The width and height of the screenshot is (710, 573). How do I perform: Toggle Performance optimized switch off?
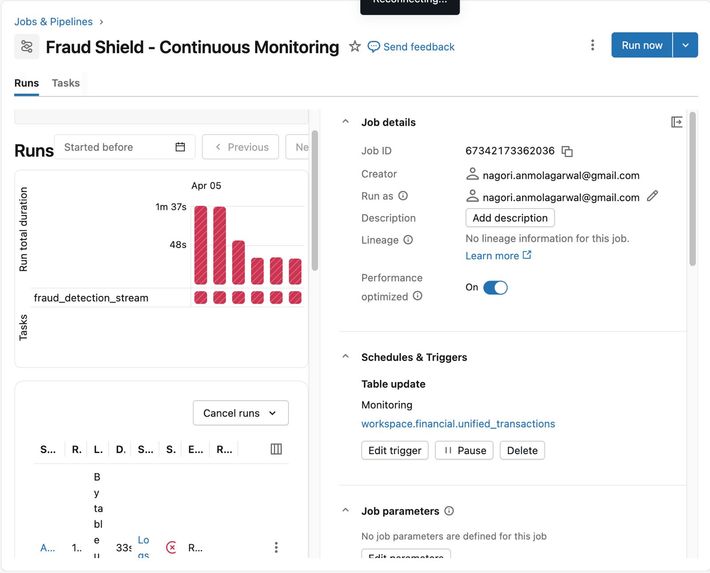[495, 288]
